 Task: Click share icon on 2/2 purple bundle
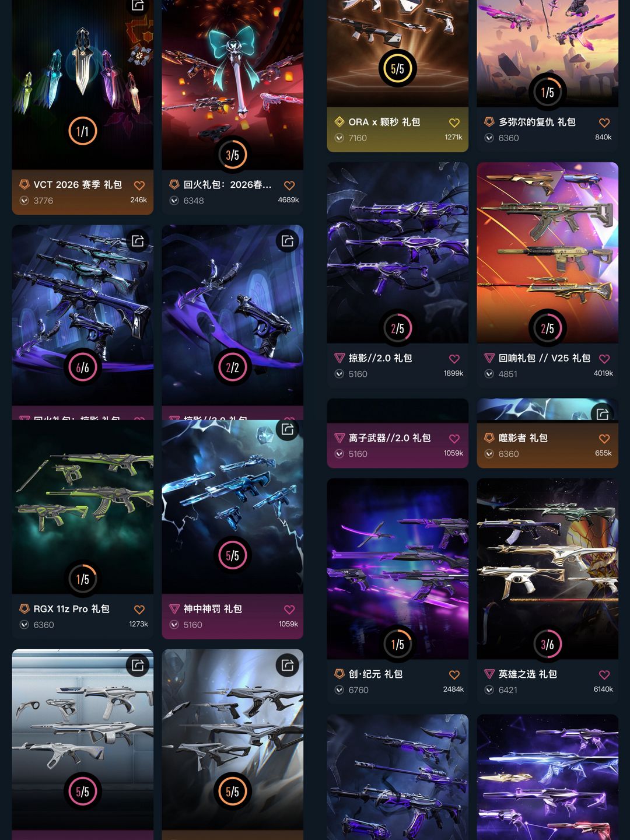(x=288, y=241)
